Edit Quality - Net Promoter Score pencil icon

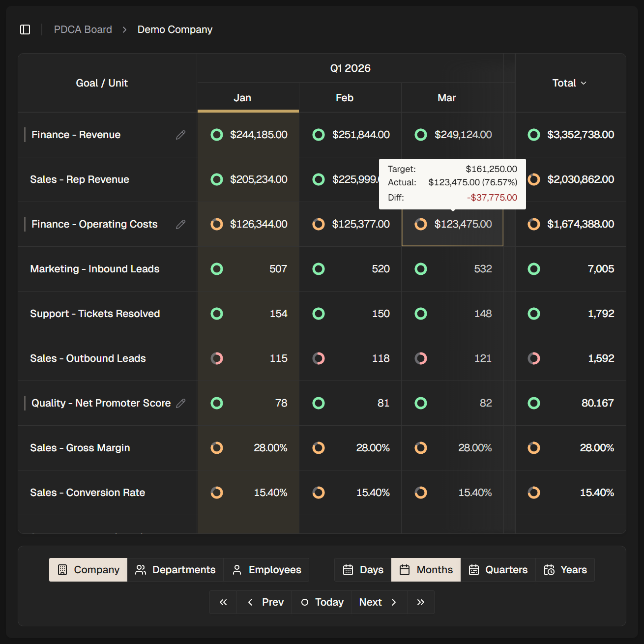point(181,403)
